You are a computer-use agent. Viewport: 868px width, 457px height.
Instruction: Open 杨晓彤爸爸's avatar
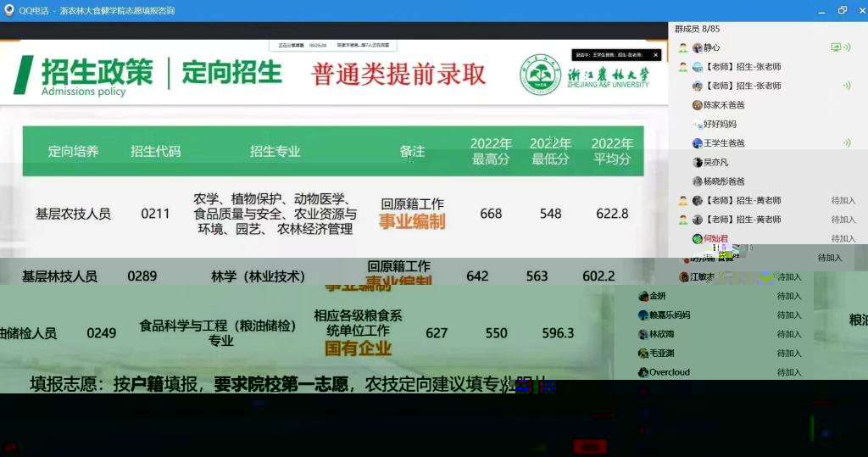click(698, 181)
